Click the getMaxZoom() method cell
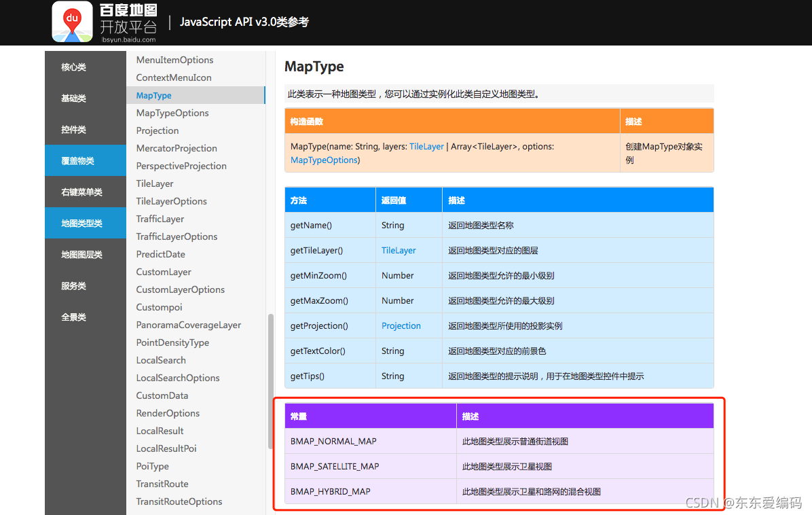Image resolution: width=812 pixels, height=515 pixels. [331, 301]
